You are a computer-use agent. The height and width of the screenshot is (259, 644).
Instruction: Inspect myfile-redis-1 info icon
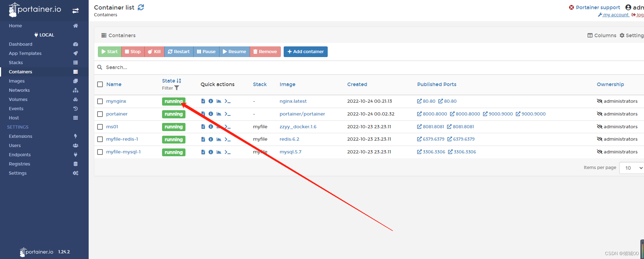click(211, 139)
